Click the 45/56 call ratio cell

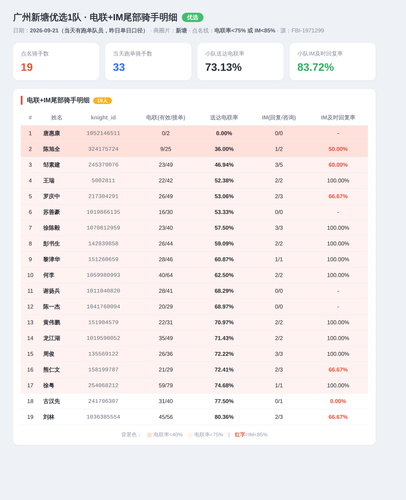point(166,417)
